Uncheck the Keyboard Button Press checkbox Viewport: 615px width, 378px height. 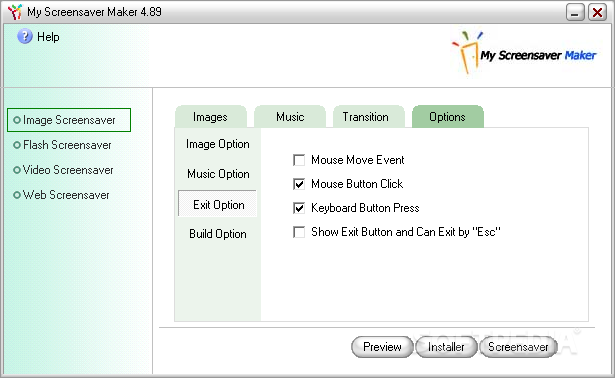coord(299,208)
